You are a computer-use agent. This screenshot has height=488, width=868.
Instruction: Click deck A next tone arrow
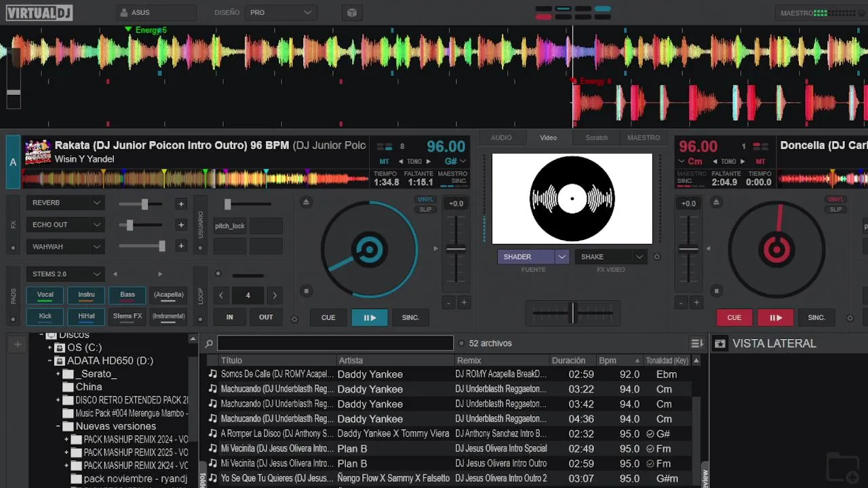coord(429,161)
